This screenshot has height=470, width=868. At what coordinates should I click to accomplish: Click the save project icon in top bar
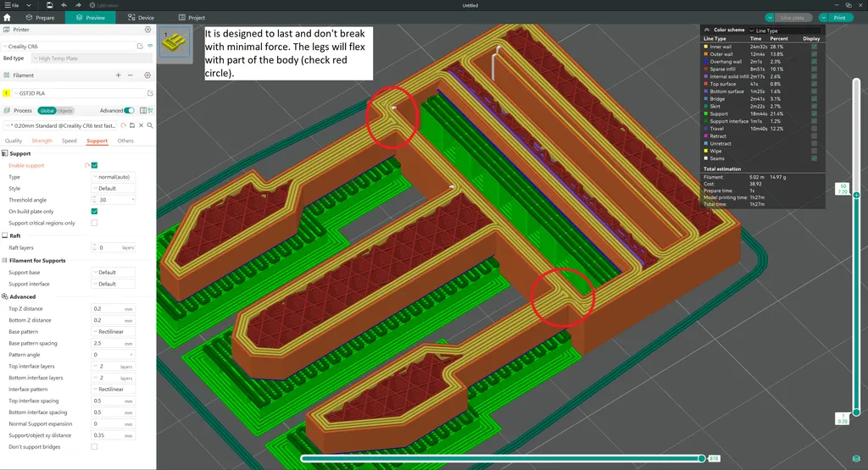[49, 5]
